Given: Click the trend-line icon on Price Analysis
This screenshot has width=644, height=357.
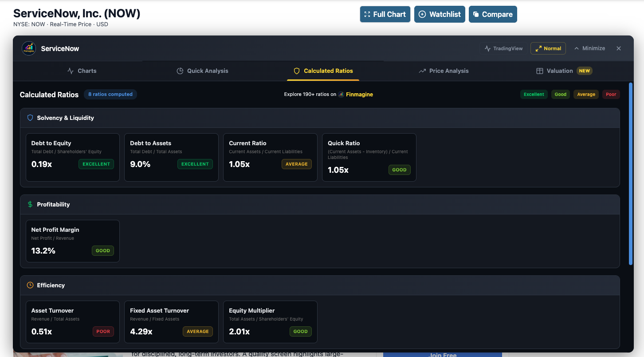Looking at the screenshot, I should click(x=422, y=71).
